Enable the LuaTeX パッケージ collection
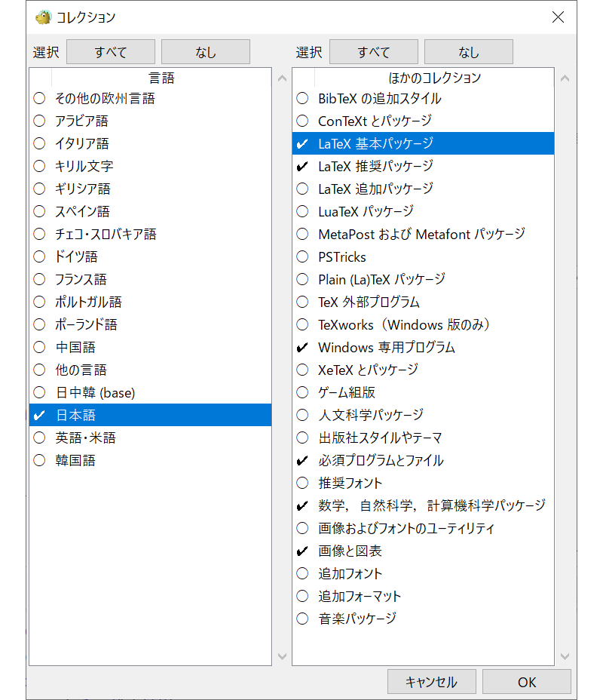This screenshot has height=700, width=603. [x=303, y=212]
